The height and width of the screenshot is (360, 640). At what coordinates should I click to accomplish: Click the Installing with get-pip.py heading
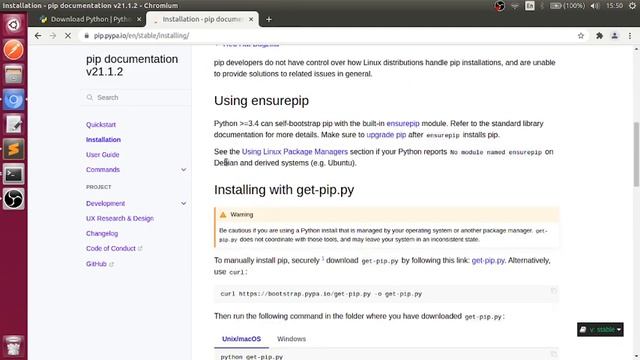click(x=284, y=190)
